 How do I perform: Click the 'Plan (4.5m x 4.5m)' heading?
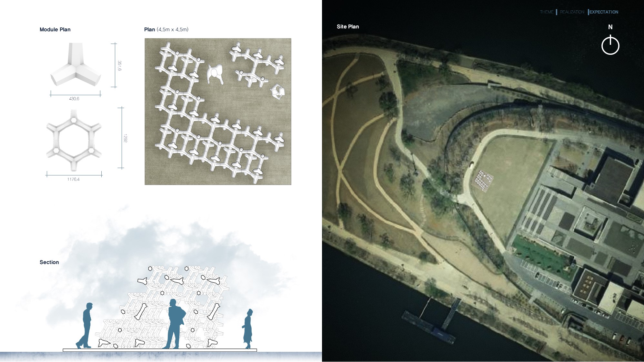click(x=166, y=30)
